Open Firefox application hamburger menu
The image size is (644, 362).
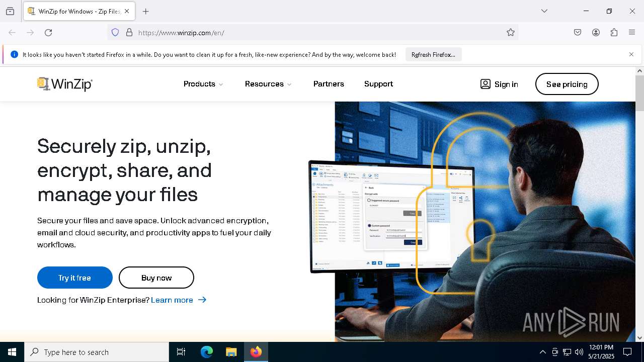pos(632,33)
